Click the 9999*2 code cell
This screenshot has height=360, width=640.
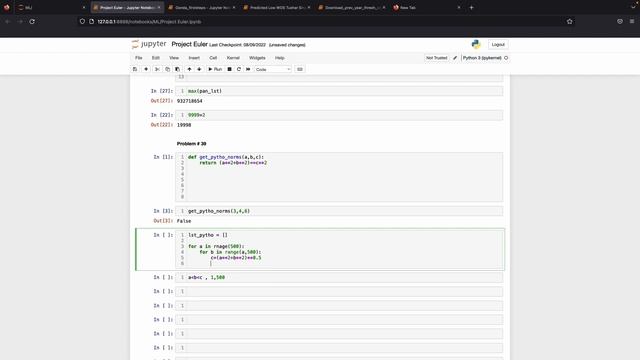pos(339,115)
